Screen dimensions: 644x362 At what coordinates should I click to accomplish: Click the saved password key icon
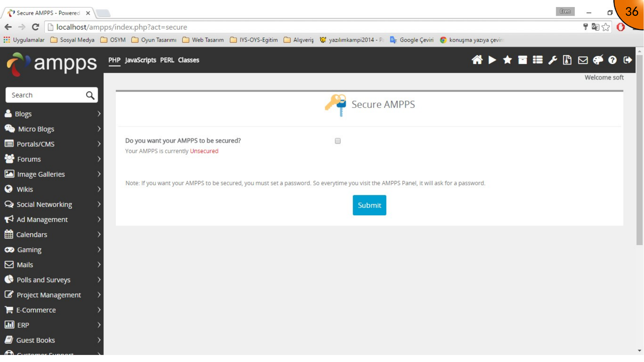pos(586,27)
